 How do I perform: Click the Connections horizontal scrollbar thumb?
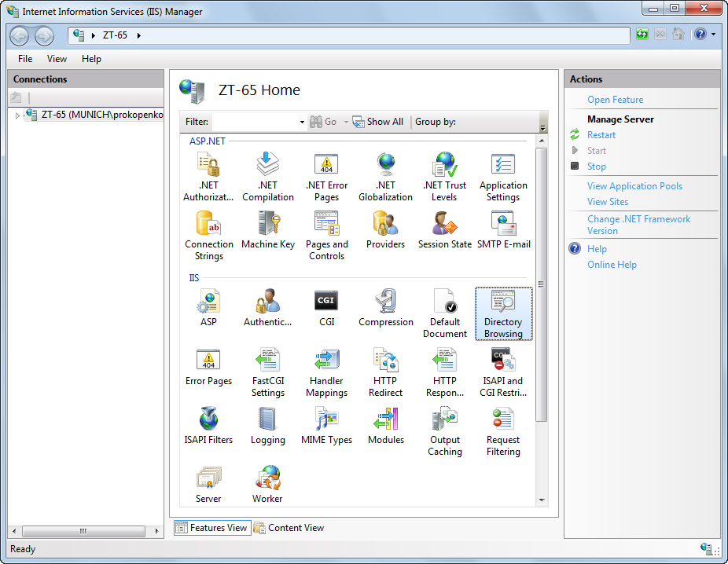83,531
